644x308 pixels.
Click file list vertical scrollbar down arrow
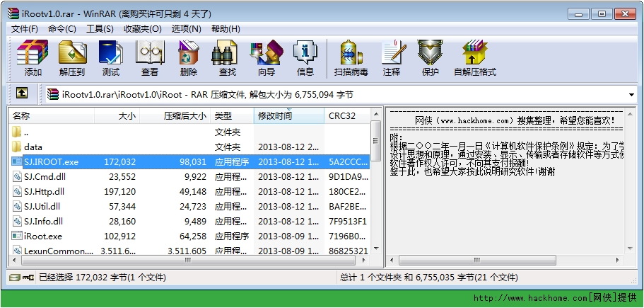click(375, 249)
